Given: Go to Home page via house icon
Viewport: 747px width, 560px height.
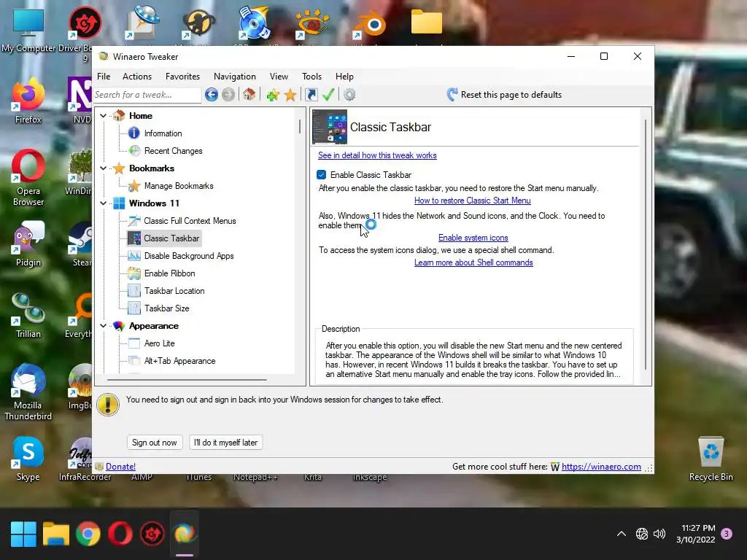Looking at the screenshot, I should pos(249,94).
